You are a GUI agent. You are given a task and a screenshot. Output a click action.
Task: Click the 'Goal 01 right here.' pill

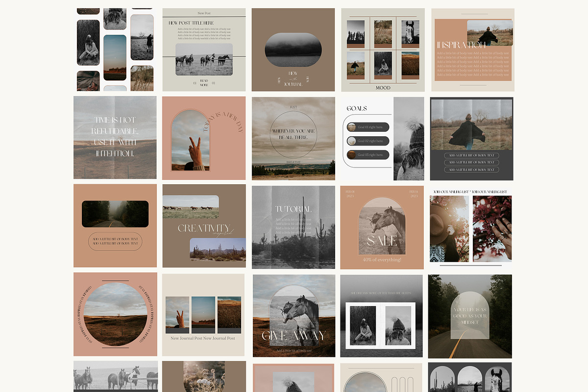tap(367, 127)
